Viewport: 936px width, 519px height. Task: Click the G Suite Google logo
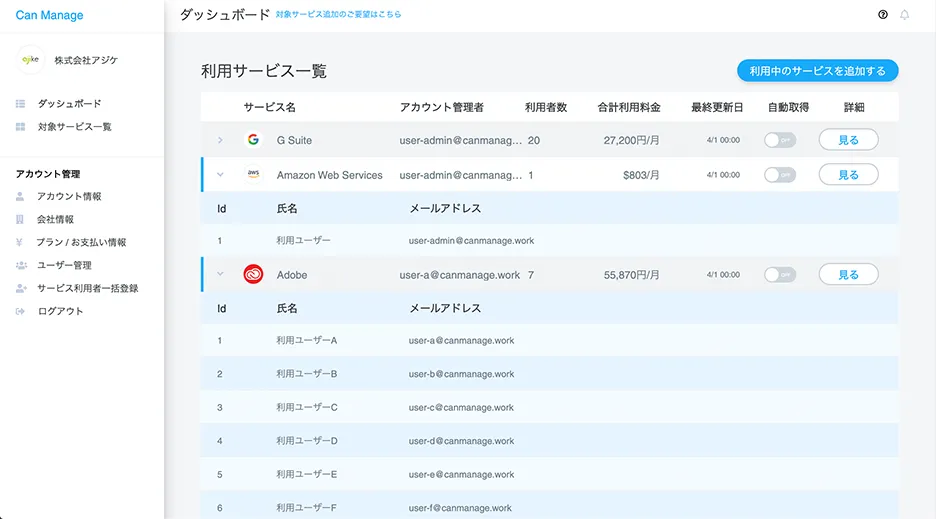pyautogui.click(x=253, y=140)
